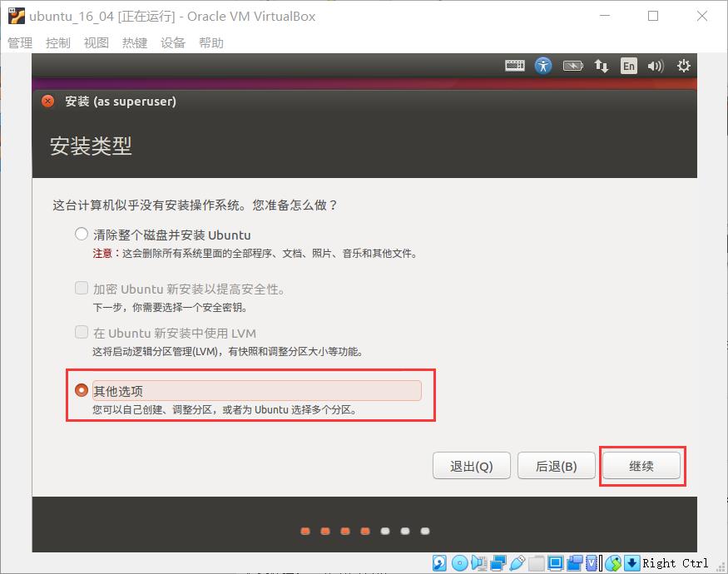This screenshot has height=574, width=728.
Task: Click the USB devices status icon
Action: pyautogui.click(x=518, y=563)
